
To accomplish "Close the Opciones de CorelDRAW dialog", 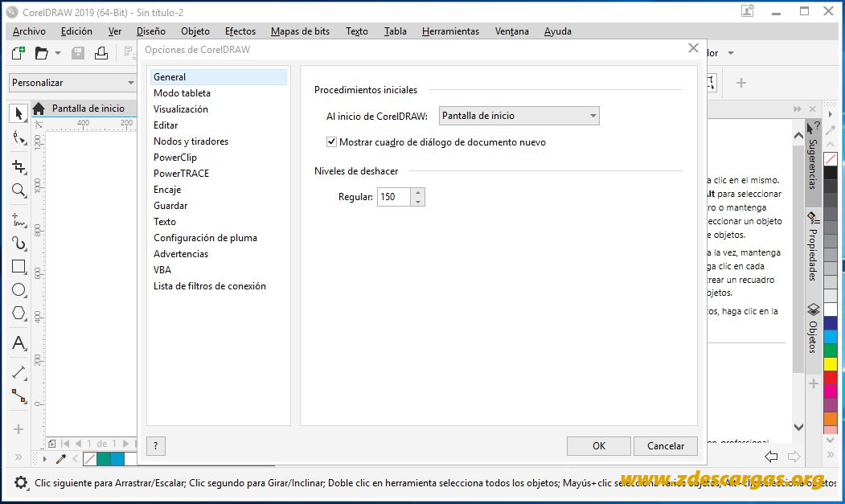I will pyautogui.click(x=694, y=48).
